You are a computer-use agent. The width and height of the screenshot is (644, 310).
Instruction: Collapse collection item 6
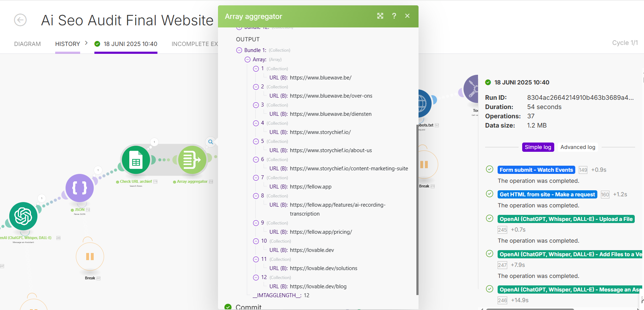pyautogui.click(x=256, y=160)
